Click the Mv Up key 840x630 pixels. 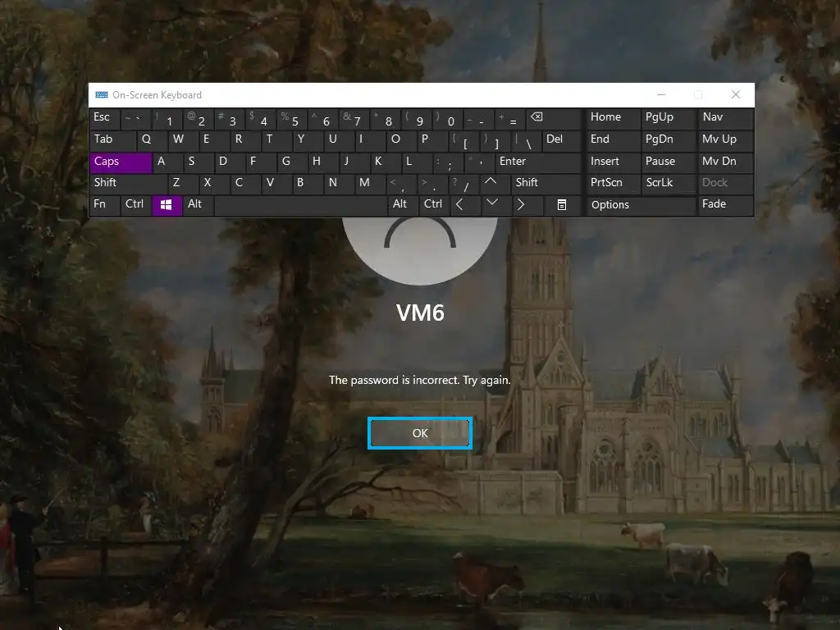(x=725, y=141)
